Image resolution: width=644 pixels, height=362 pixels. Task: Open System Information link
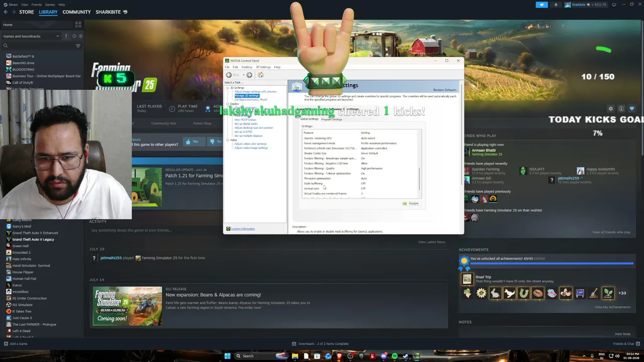click(x=243, y=229)
